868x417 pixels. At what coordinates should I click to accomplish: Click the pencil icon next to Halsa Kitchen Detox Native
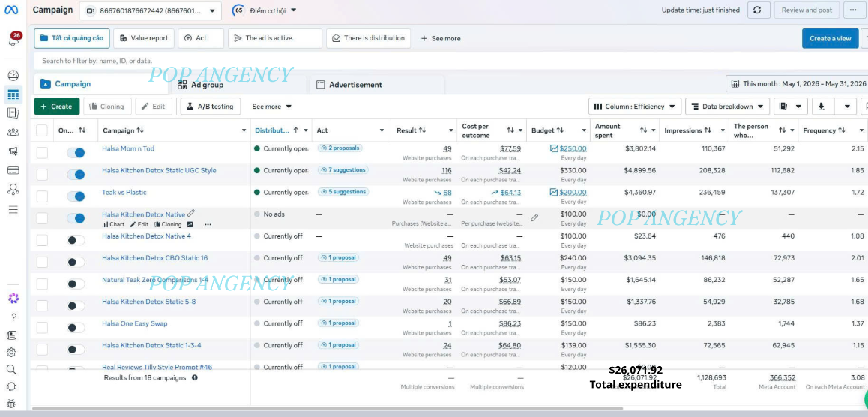(x=192, y=213)
